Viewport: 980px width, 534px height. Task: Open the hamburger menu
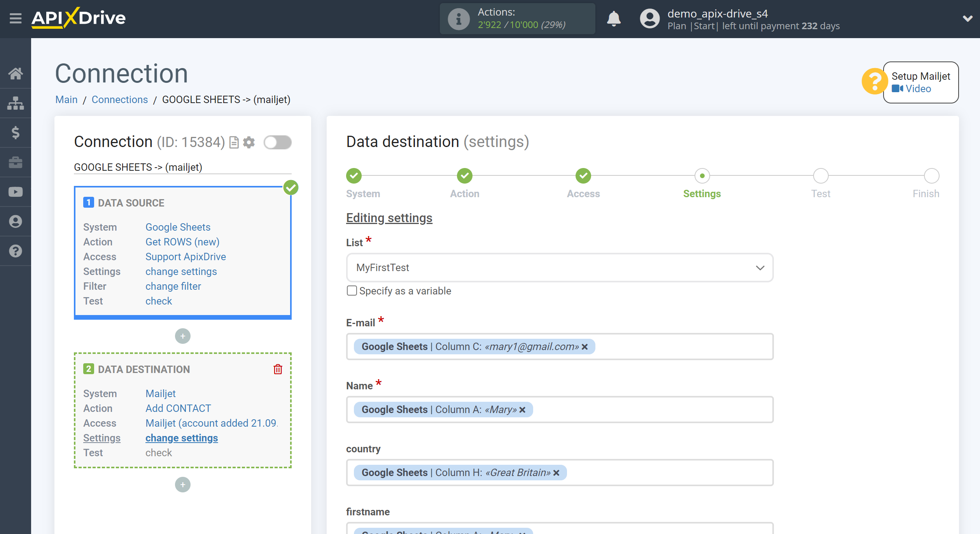click(x=16, y=18)
